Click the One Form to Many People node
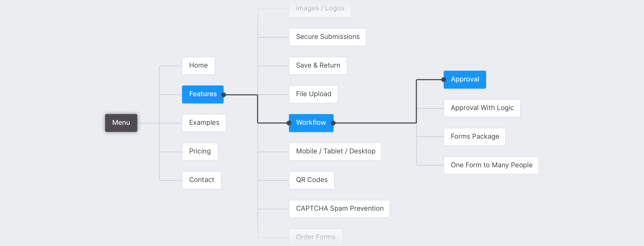This screenshot has height=246, width=644. (x=491, y=165)
